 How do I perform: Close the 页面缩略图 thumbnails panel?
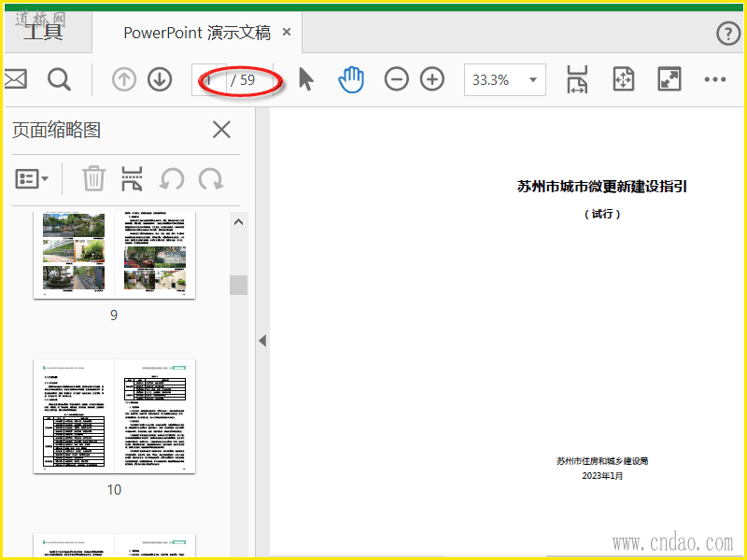click(x=221, y=130)
